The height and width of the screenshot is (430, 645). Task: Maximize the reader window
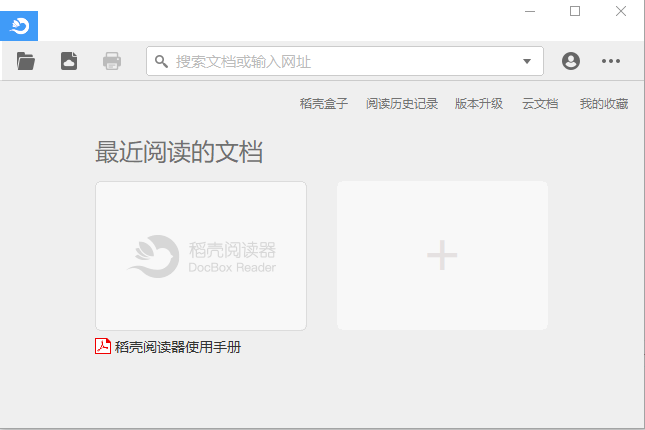575,11
